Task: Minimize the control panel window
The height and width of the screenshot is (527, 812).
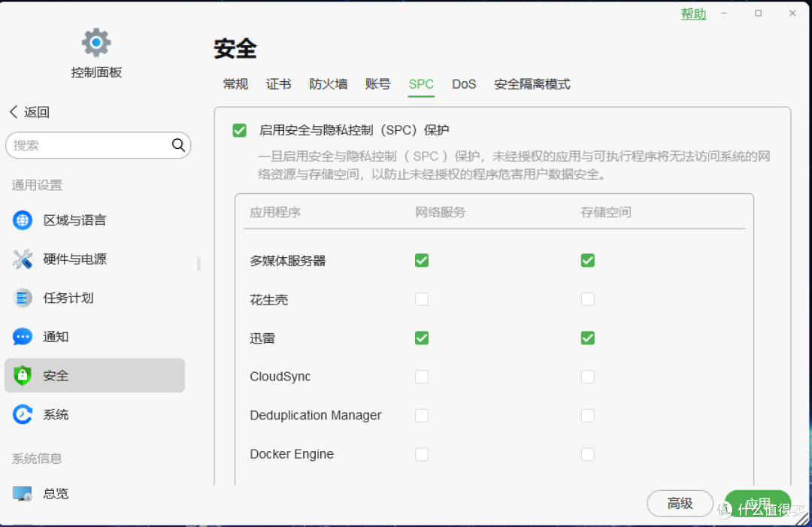Action: pyautogui.click(x=724, y=14)
